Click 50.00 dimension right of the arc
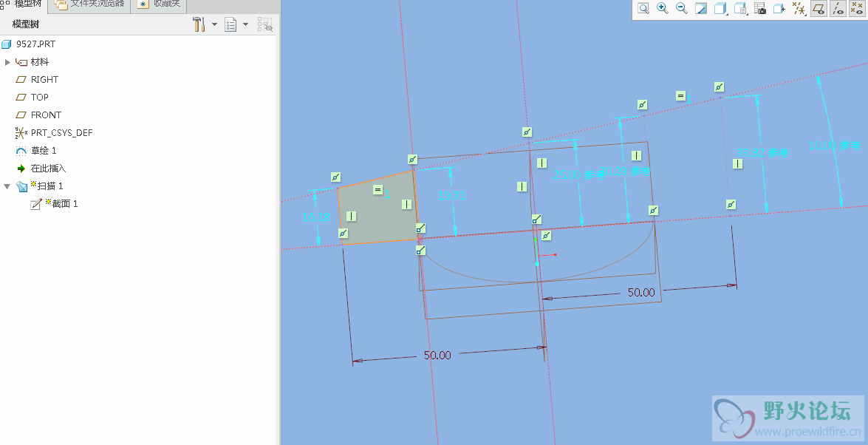This screenshot has height=445, width=868. click(x=641, y=292)
